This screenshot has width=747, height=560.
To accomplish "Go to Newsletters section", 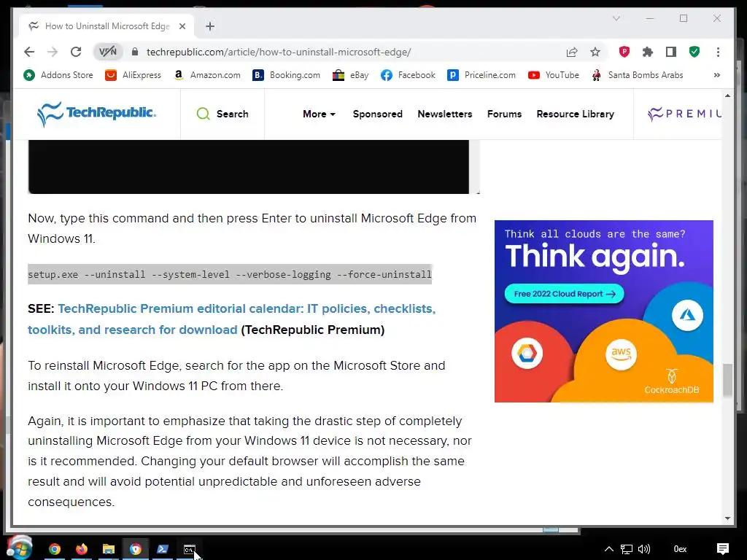I will tap(444, 114).
